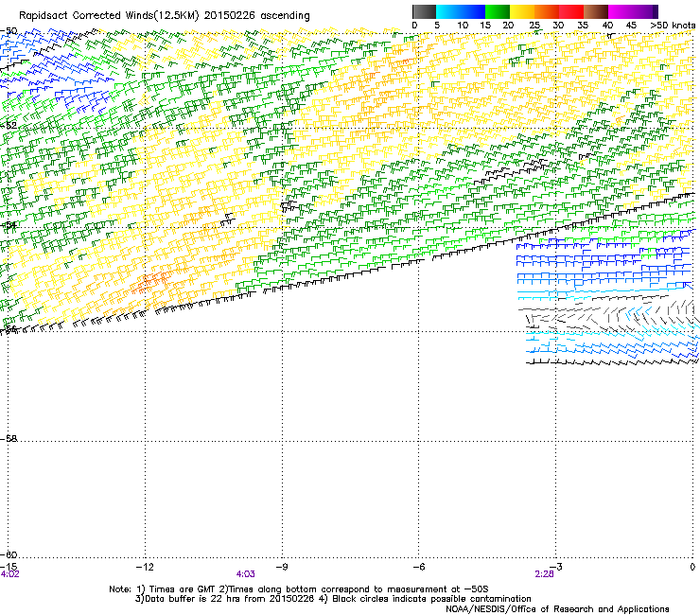Image resolution: width=700 pixels, height=615 pixels.
Task: Click the cyan 5-10 knots legend color
Action: (x=447, y=11)
